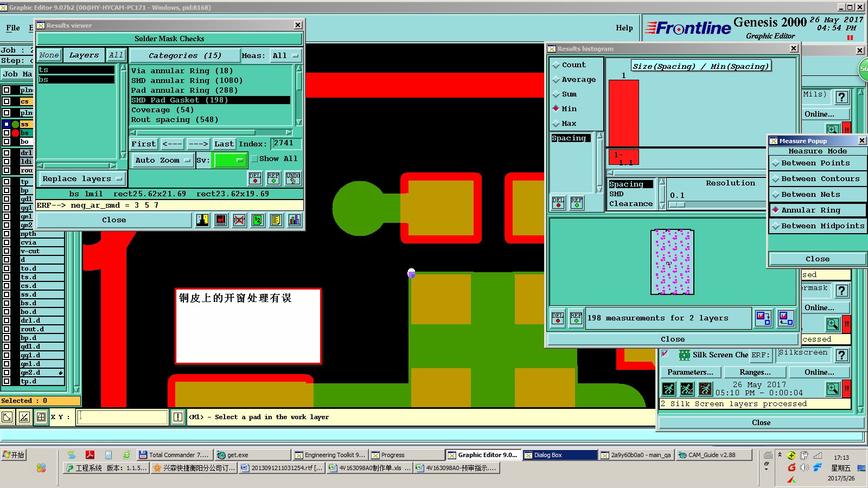Click the red-outlined run icon for Silk Screen
The width and height of the screenshot is (868, 488).
point(705,389)
